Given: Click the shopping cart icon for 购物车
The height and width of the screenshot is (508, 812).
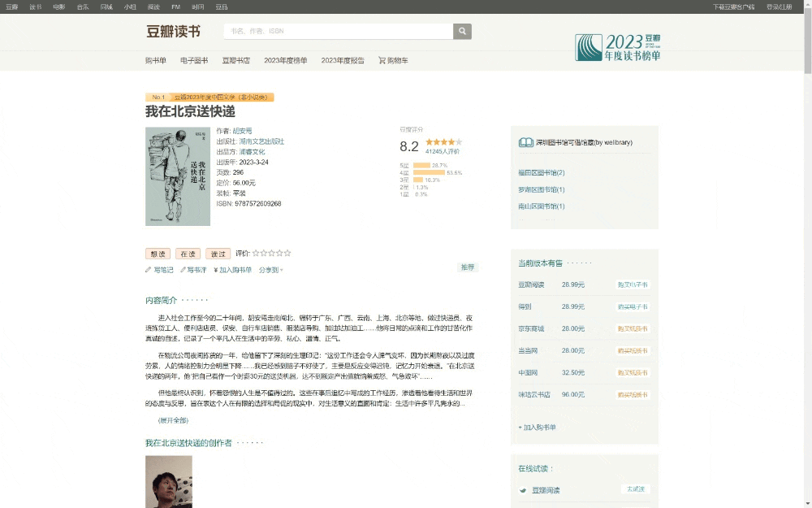Looking at the screenshot, I should tap(382, 60).
